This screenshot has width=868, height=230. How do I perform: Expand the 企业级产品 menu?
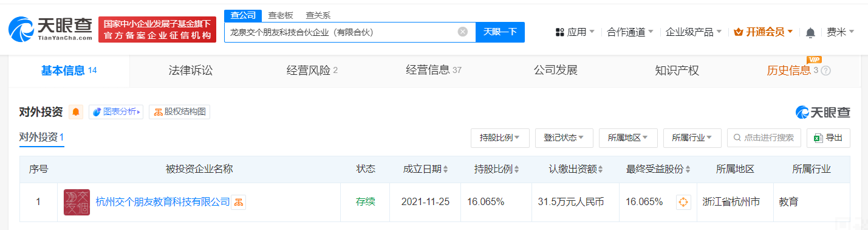(x=693, y=32)
